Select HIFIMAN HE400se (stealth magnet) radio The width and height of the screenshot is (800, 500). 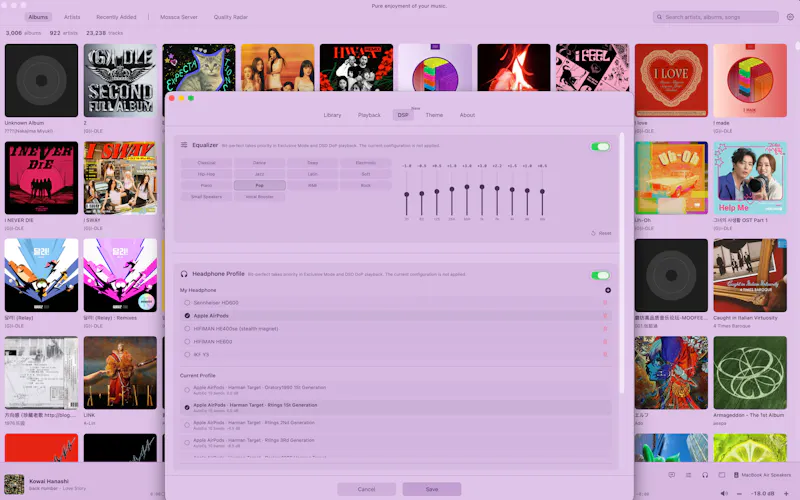click(x=187, y=329)
